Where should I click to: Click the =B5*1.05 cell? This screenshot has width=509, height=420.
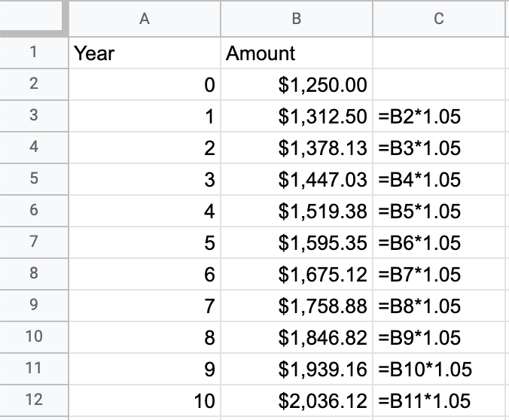point(439,211)
